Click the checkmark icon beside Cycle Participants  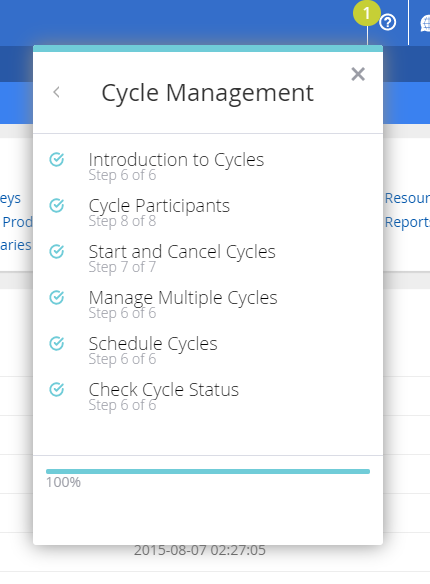[57, 205]
